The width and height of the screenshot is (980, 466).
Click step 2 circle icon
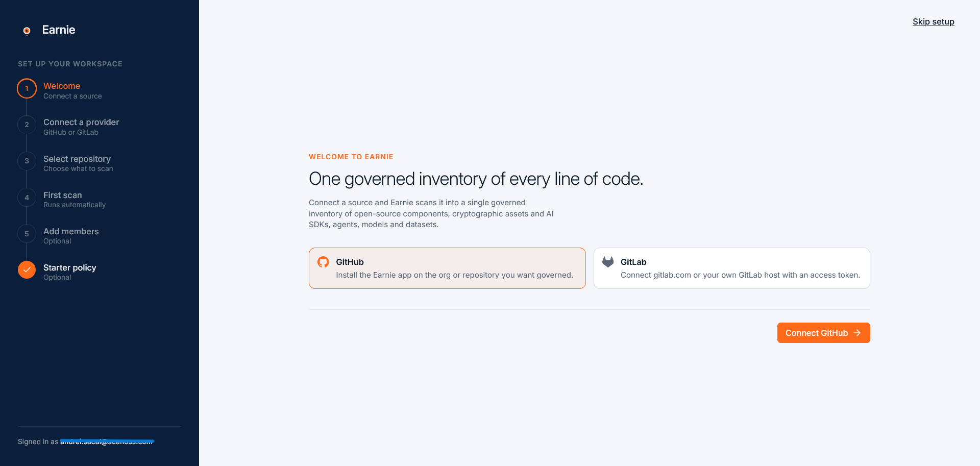tap(27, 125)
